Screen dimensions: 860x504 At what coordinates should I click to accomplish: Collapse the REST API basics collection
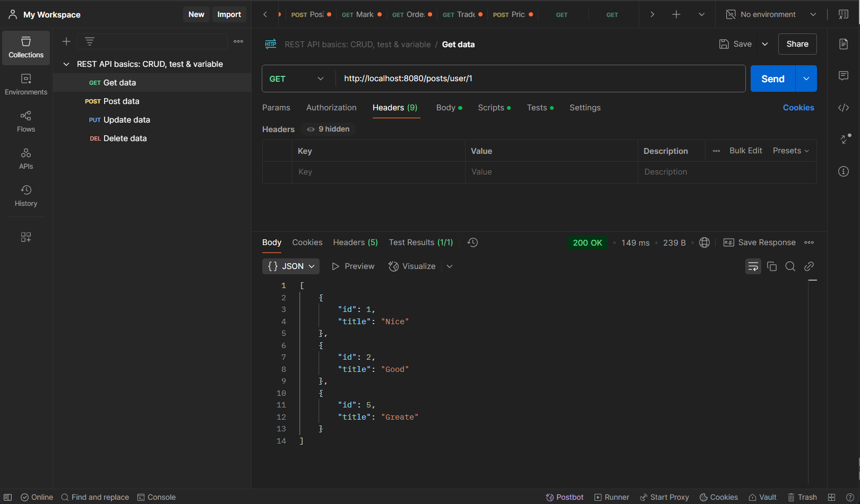[x=66, y=64]
